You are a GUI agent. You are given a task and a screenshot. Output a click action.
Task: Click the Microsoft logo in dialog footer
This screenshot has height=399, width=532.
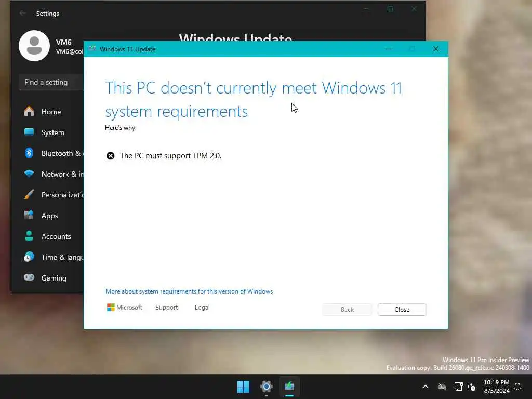[x=125, y=308]
